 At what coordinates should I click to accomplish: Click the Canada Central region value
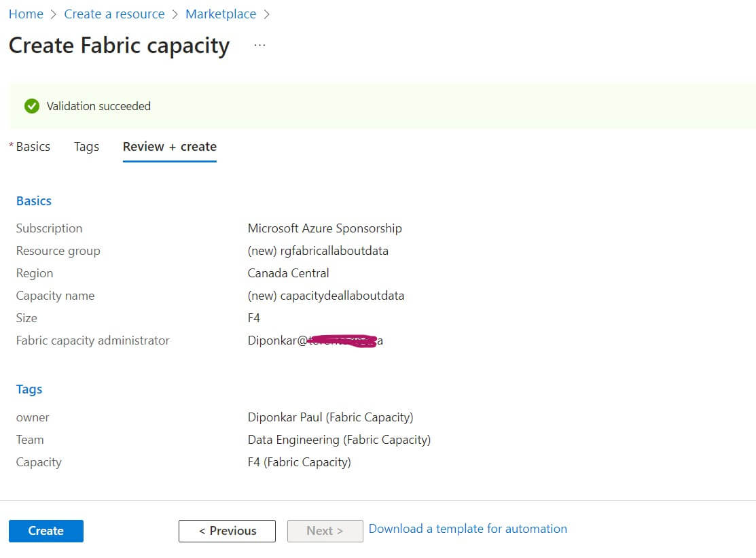pos(288,273)
